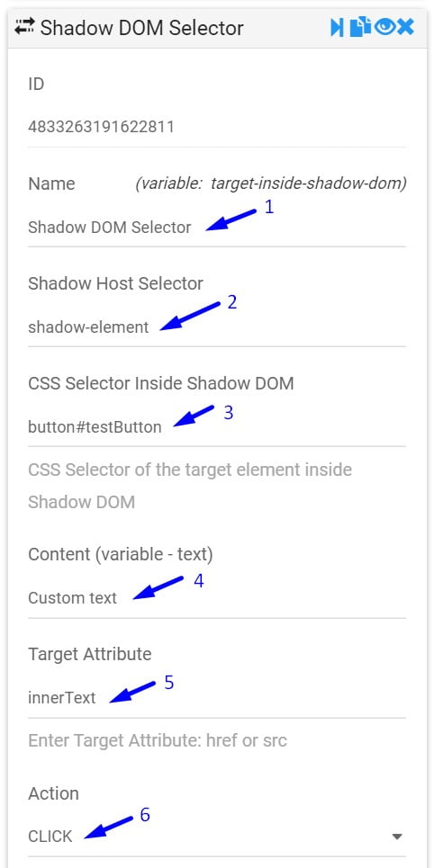
Task: Click the skip-to-end run icon in header
Action: pyautogui.click(x=337, y=27)
